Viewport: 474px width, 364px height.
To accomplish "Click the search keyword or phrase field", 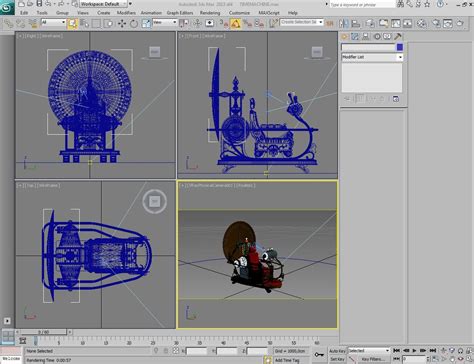I will click(362, 4).
